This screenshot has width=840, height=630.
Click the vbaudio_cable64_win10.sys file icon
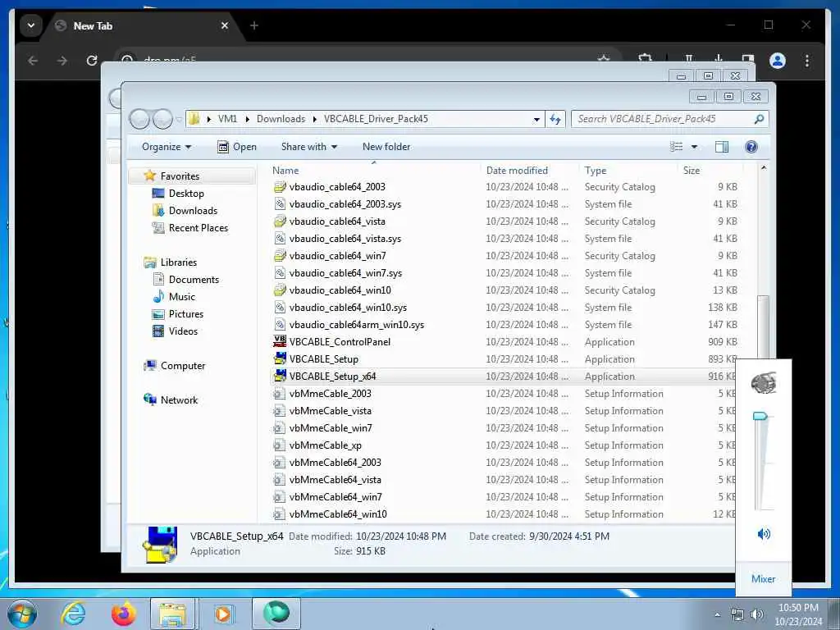click(280, 308)
